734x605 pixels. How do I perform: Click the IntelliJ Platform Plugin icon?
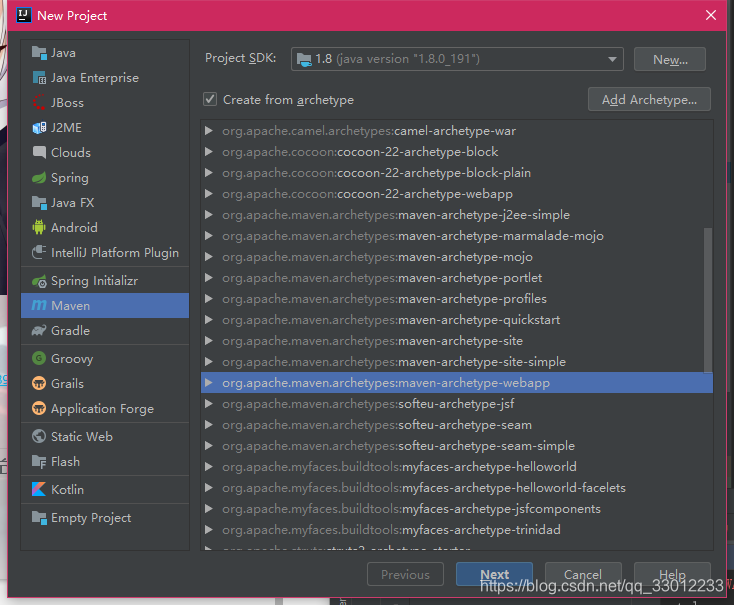[39, 253]
